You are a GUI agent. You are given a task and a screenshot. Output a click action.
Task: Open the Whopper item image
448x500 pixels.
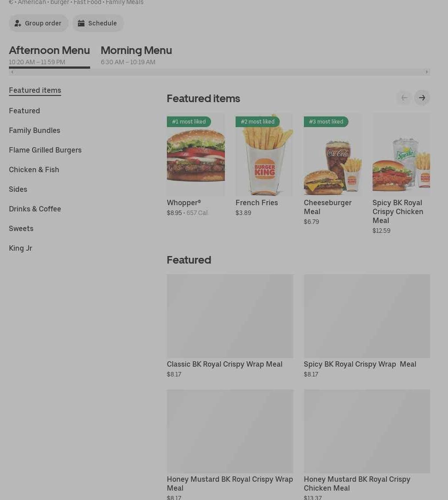(x=196, y=154)
